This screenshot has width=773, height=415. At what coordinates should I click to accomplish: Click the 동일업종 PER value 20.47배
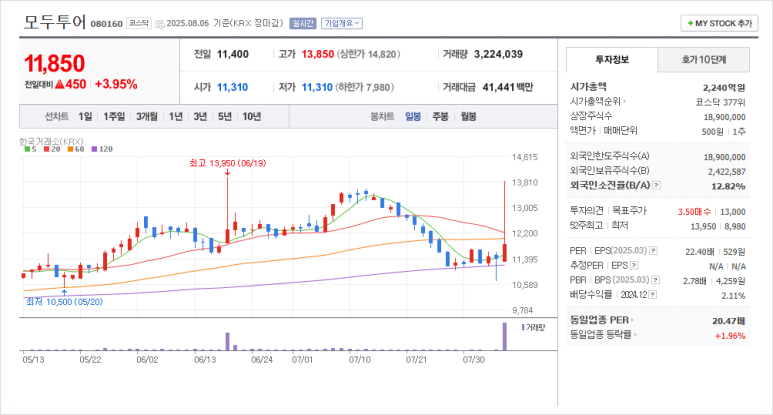pyautogui.click(x=729, y=321)
